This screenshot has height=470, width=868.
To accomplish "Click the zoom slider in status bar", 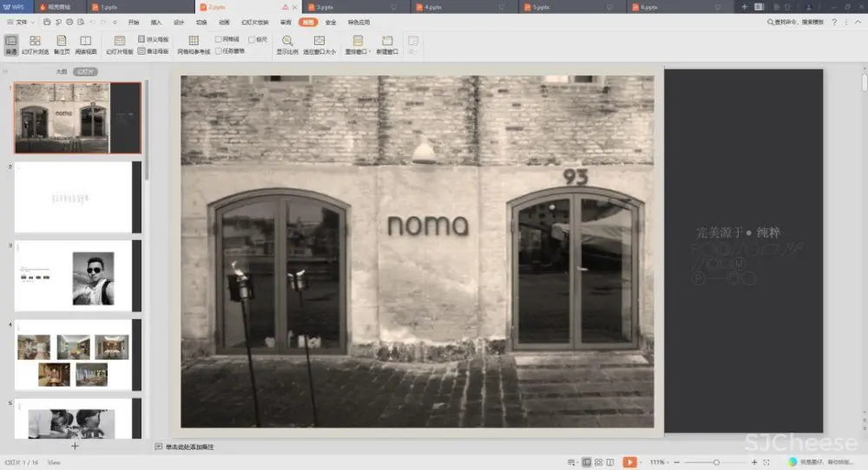I will [716, 462].
